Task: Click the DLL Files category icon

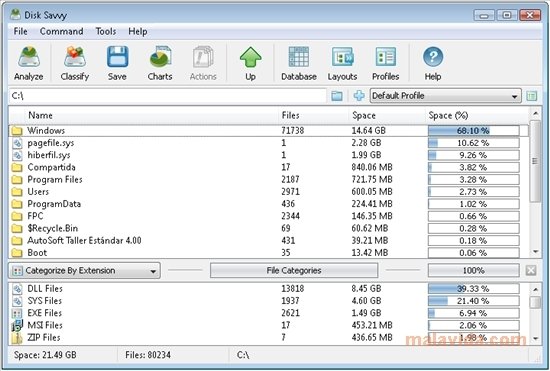Action: 17,289
